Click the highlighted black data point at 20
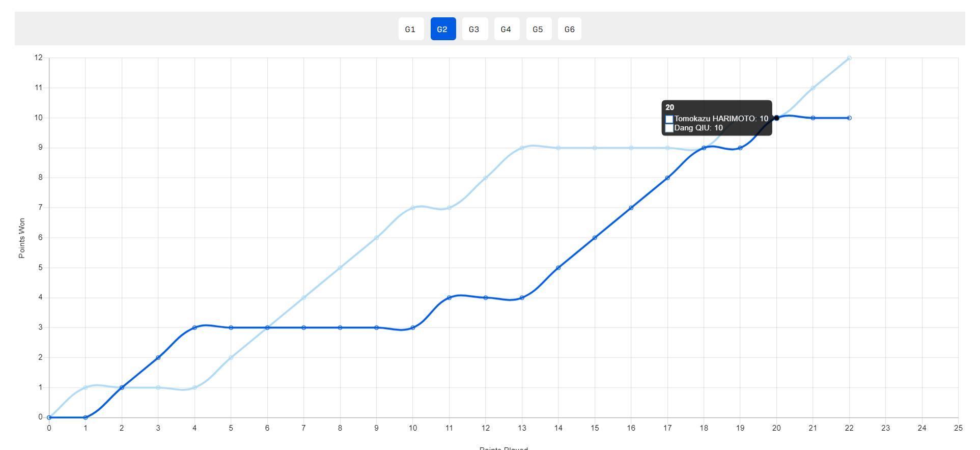The height and width of the screenshot is (450, 980). 776,118
